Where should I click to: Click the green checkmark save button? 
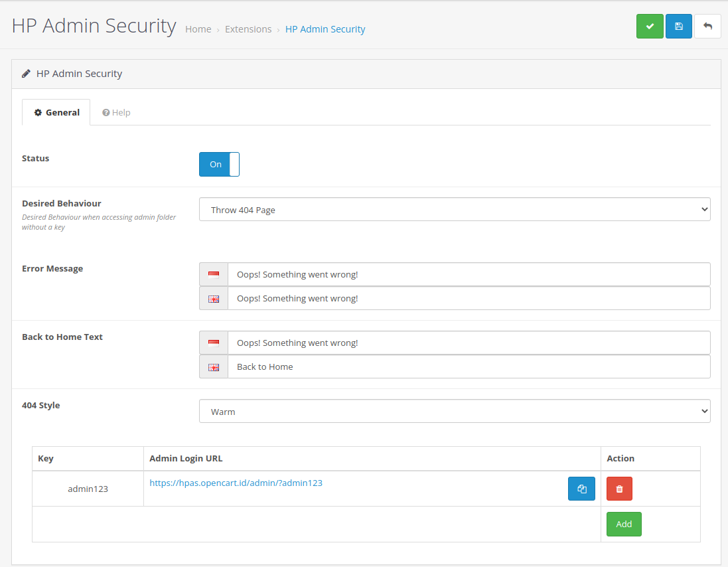[x=650, y=27]
